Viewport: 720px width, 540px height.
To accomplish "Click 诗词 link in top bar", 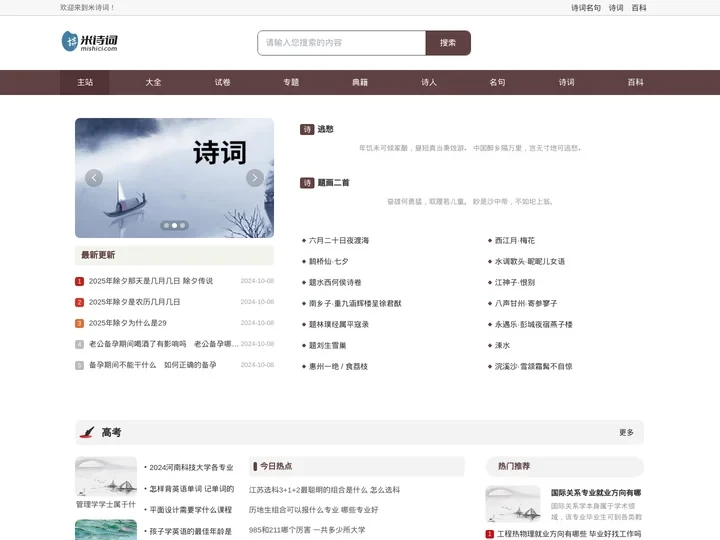I will [616, 8].
